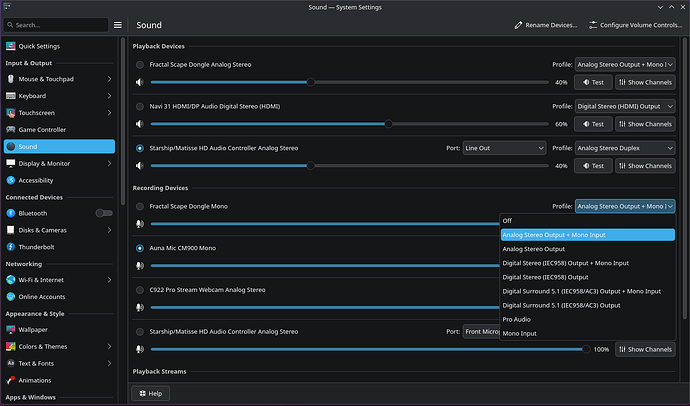The width and height of the screenshot is (690, 406).
Task: Mute C922 Pro Stream Webcam microphone icon
Action: pyautogui.click(x=139, y=307)
